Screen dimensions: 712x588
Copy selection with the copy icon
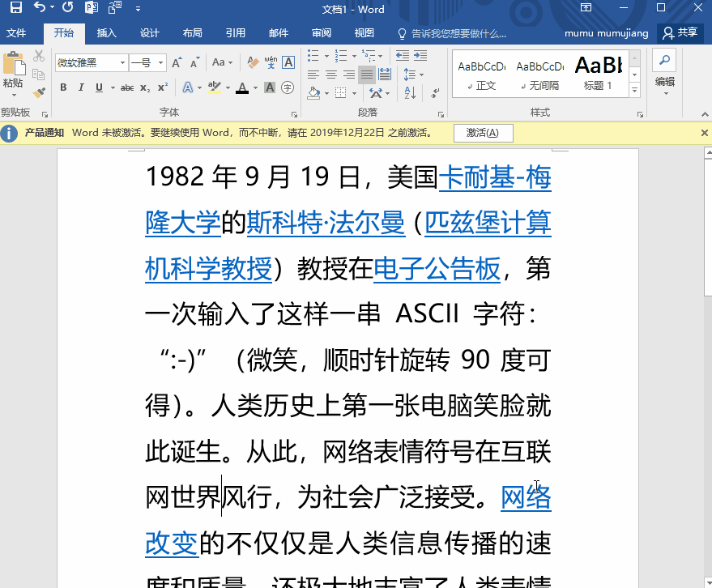[39, 75]
